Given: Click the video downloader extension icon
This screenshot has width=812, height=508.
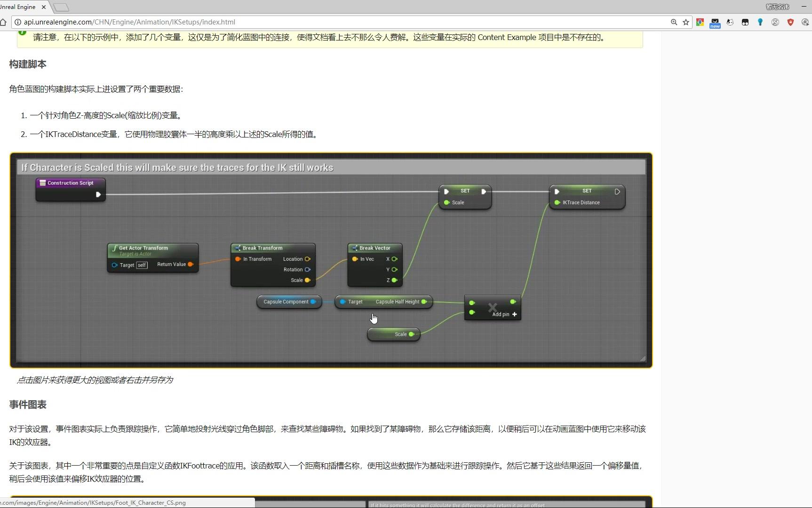Looking at the screenshot, I should 804,22.
